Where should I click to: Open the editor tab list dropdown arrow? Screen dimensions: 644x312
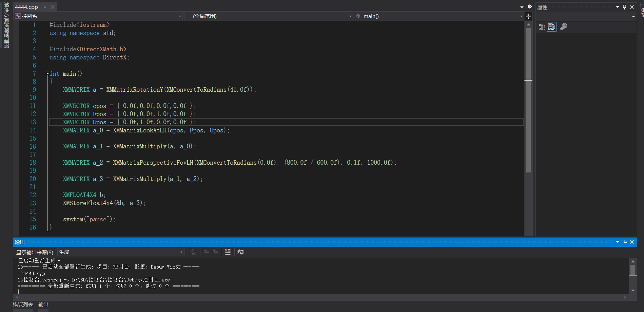pyautogui.click(x=522, y=7)
